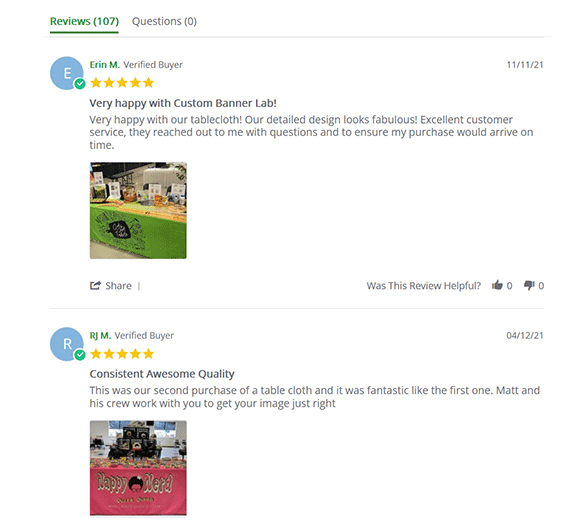This screenshot has width=574, height=521.
Task: Click the 'Was This Review Helpful?' label
Action: (x=424, y=286)
